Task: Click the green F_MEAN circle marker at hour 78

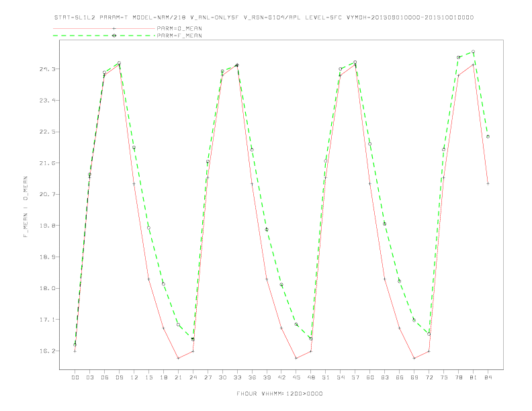Action: (x=458, y=57)
